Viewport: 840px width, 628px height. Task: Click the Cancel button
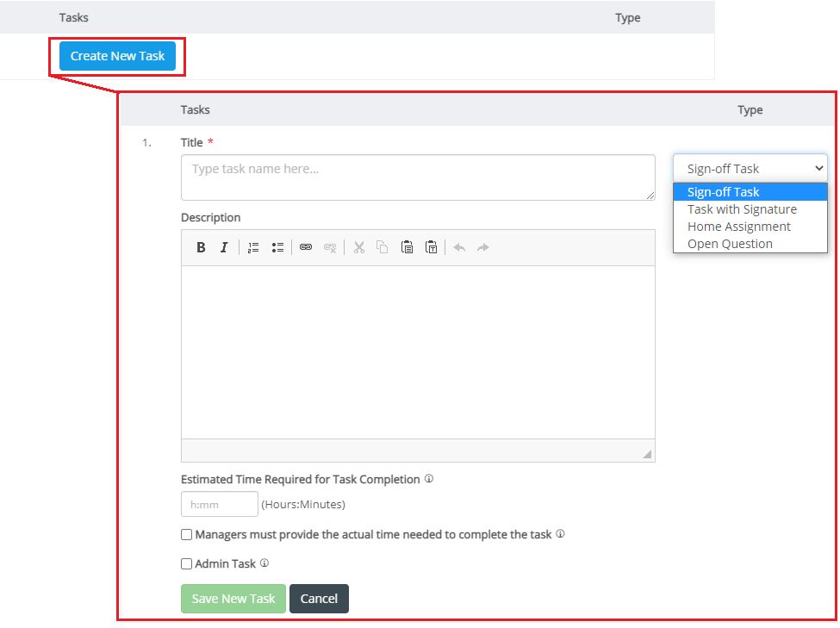point(319,599)
